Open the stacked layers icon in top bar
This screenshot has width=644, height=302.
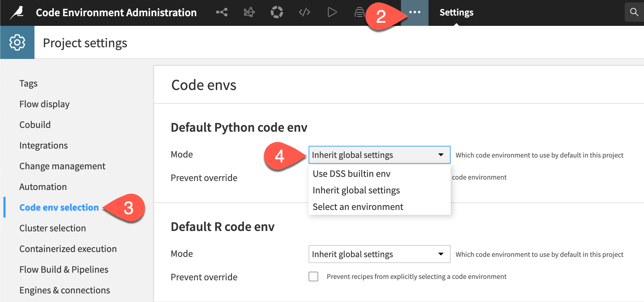coord(359,12)
